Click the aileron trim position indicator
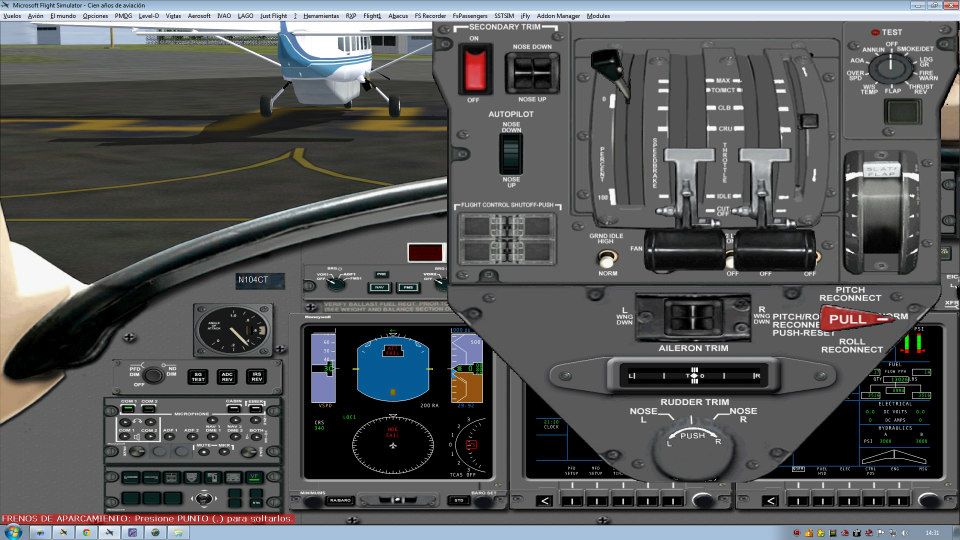The width and height of the screenshot is (960, 540). point(694,376)
